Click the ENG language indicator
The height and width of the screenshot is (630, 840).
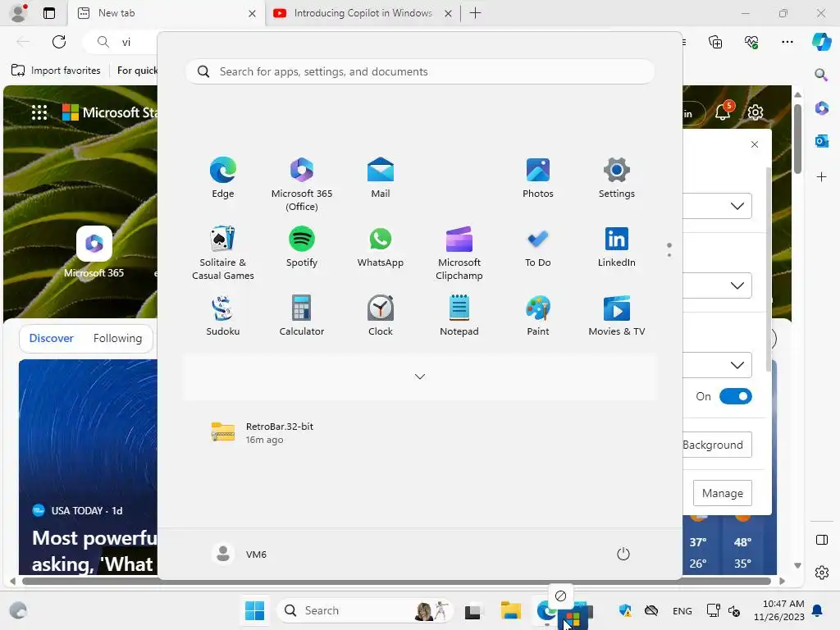coord(682,610)
